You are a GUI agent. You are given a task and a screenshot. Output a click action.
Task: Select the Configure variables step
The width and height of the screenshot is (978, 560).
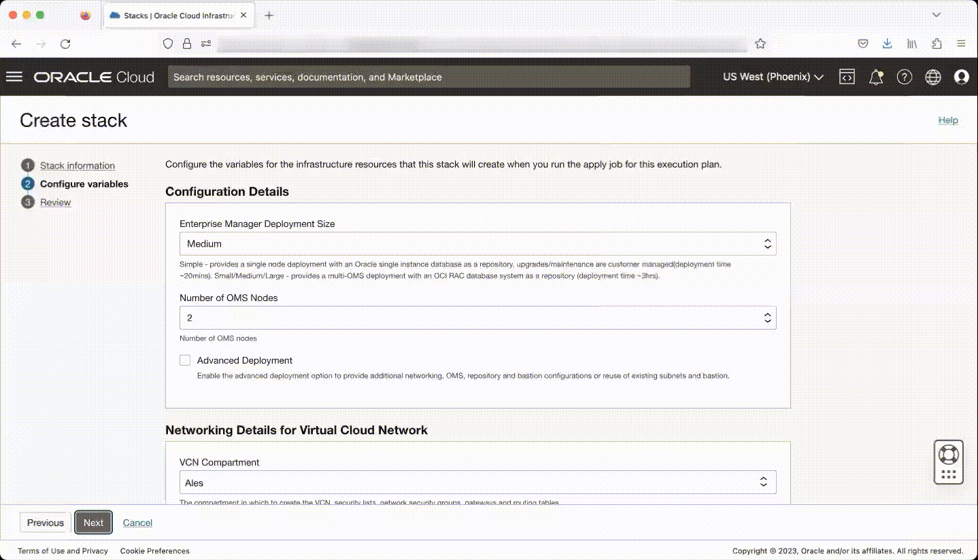[84, 183]
